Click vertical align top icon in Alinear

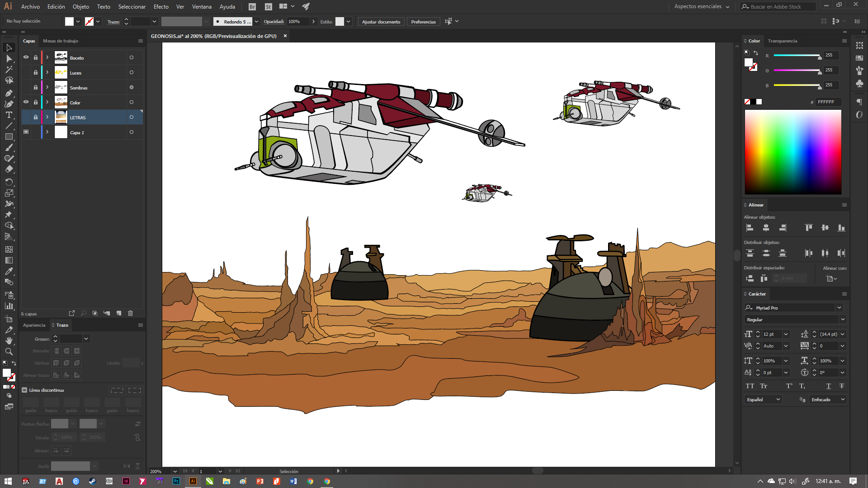point(809,228)
